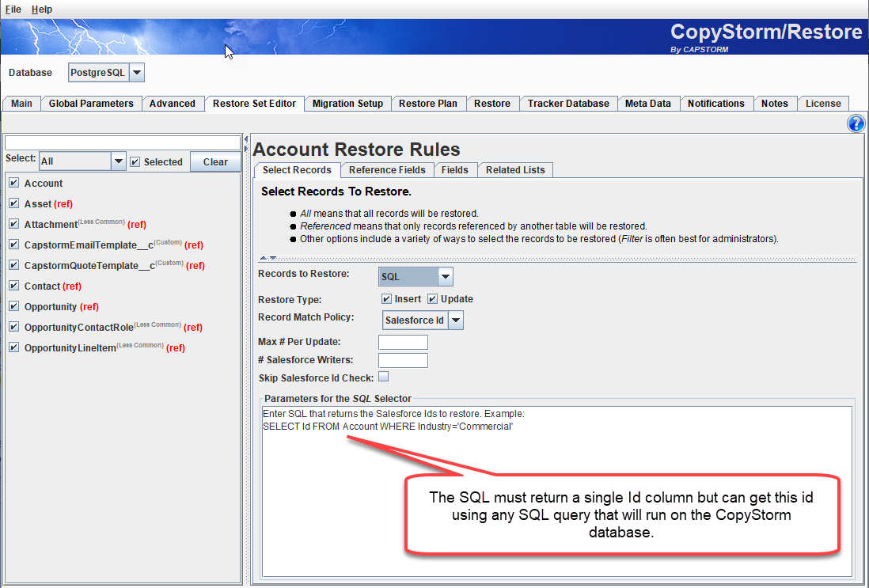Image resolution: width=869 pixels, height=588 pixels.
Task: Switch to the Global Parameters tab
Action: point(91,104)
